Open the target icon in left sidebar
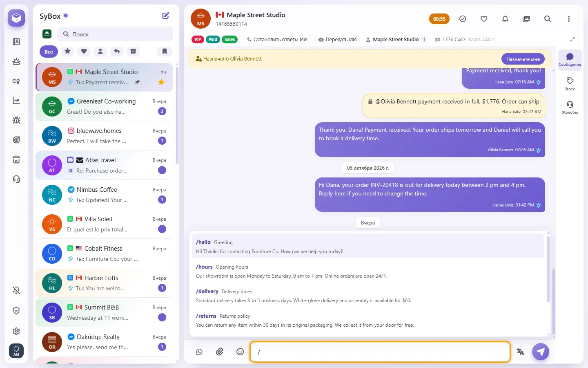Screen dimensions: 588x368 coord(16,140)
